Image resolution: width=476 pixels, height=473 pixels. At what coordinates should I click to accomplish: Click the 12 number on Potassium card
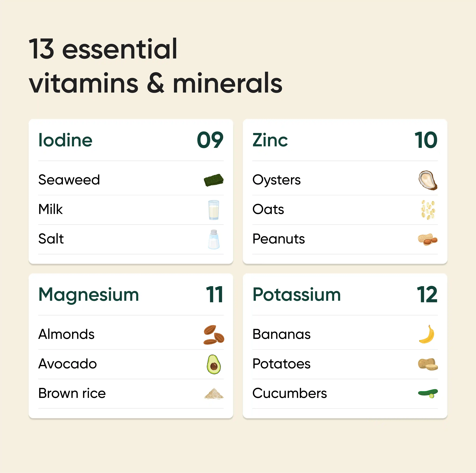pyautogui.click(x=427, y=295)
